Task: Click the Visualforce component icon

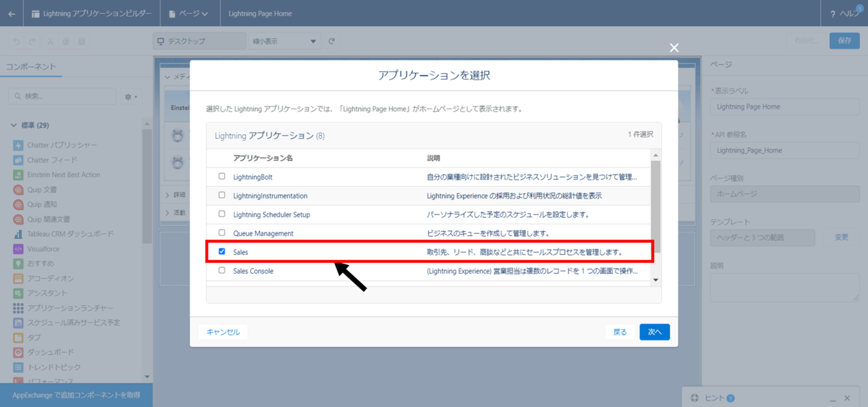Action: (x=18, y=248)
